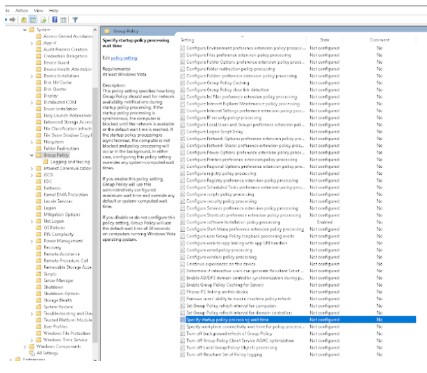Select the Disk Quotas folder icon

click(x=39, y=89)
